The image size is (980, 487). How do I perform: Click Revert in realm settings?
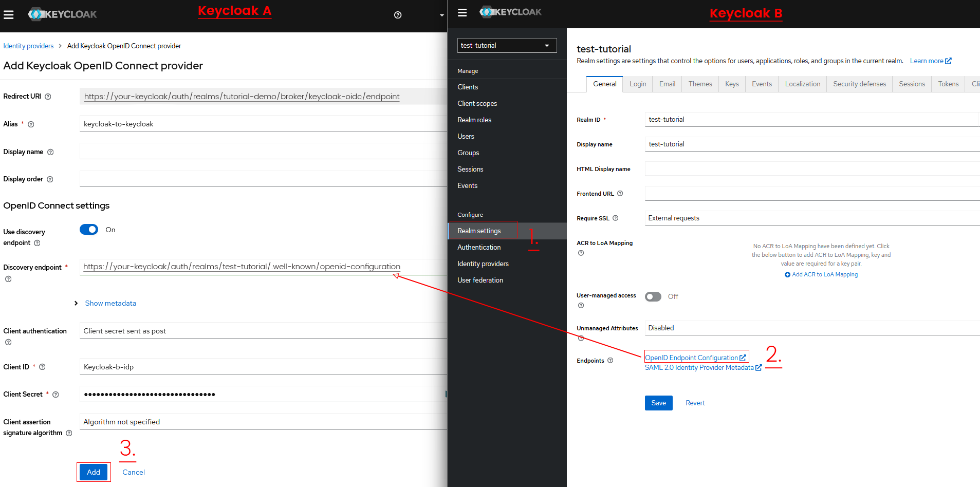point(695,403)
